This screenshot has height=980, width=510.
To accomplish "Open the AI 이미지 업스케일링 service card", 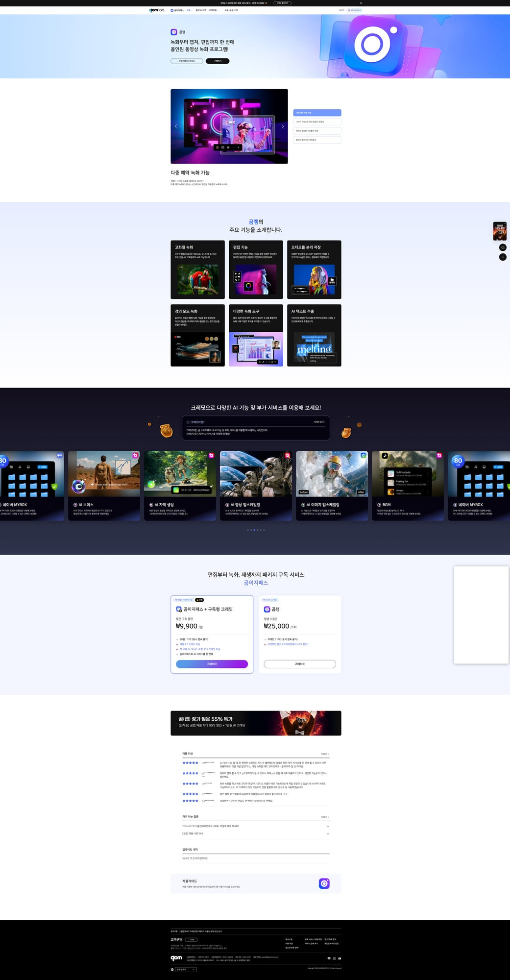I will coord(332,486).
